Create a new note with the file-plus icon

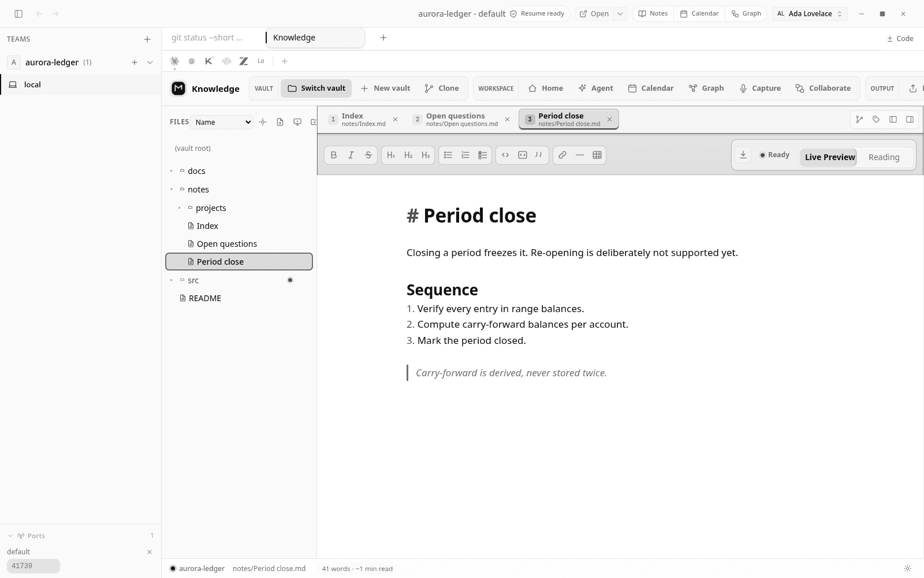click(280, 122)
